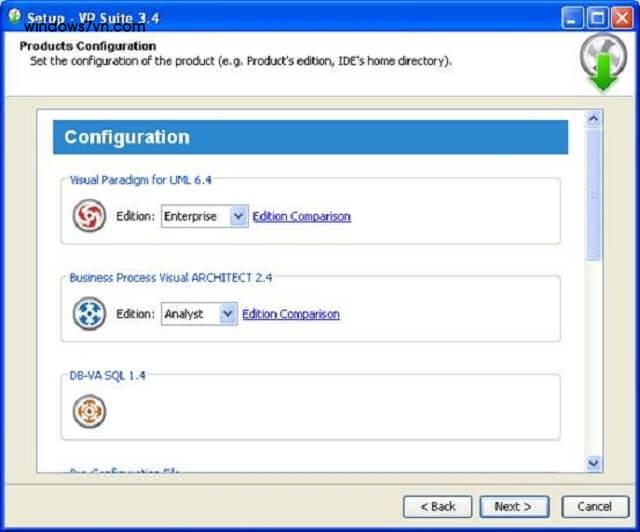The image size is (640, 532).
Task: Click the 'Business Process Visual ARCHITECT 2.4' label
Action: coord(171,278)
